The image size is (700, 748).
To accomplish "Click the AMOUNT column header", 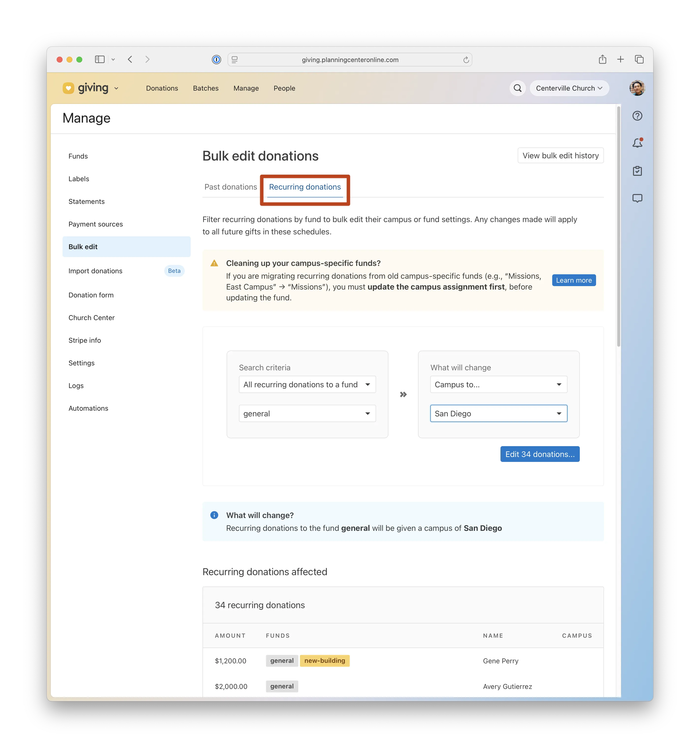I will coord(230,636).
